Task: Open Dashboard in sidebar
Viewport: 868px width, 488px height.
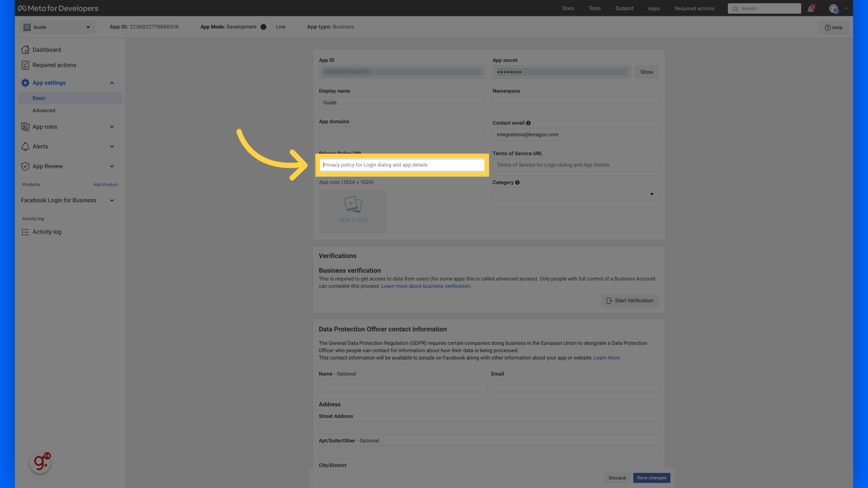Action: click(x=47, y=50)
